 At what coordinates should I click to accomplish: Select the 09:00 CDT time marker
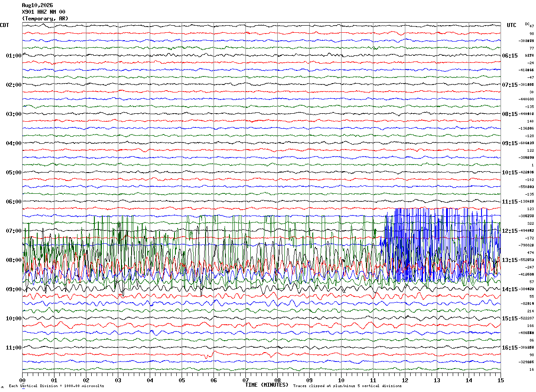coord(14,289)
